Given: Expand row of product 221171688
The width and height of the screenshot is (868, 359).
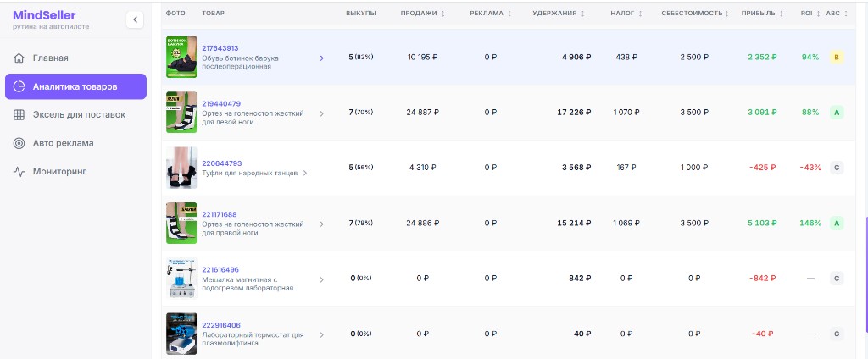Looking at the screenshot, I should tap(321, 224).
